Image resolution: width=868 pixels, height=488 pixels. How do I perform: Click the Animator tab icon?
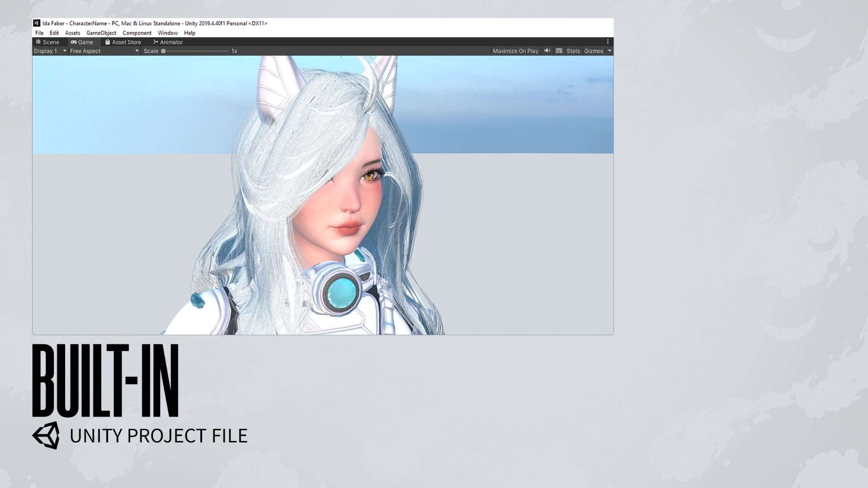156,42
